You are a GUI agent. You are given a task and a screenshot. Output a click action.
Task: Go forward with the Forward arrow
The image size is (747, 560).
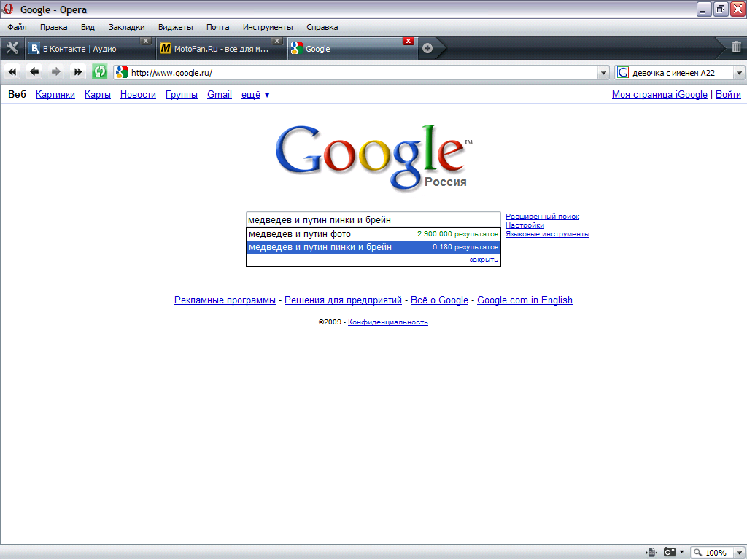pos(55,72)
